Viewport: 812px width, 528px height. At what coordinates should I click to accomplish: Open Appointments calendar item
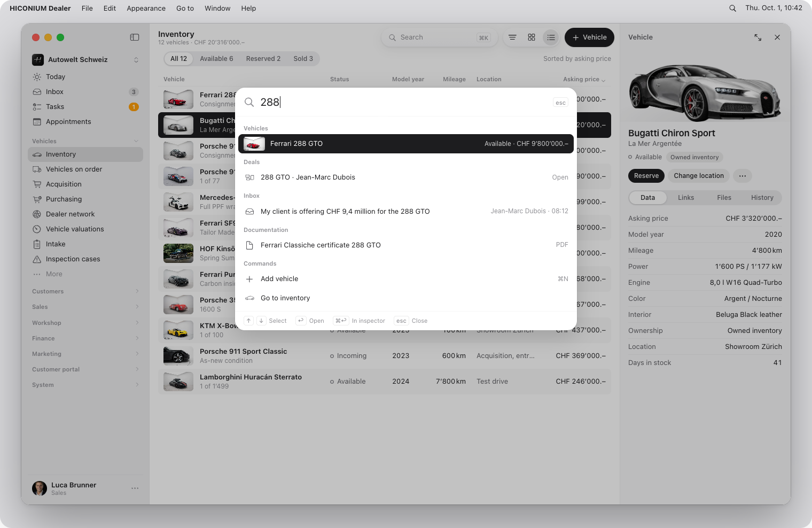tap(85, 122)
